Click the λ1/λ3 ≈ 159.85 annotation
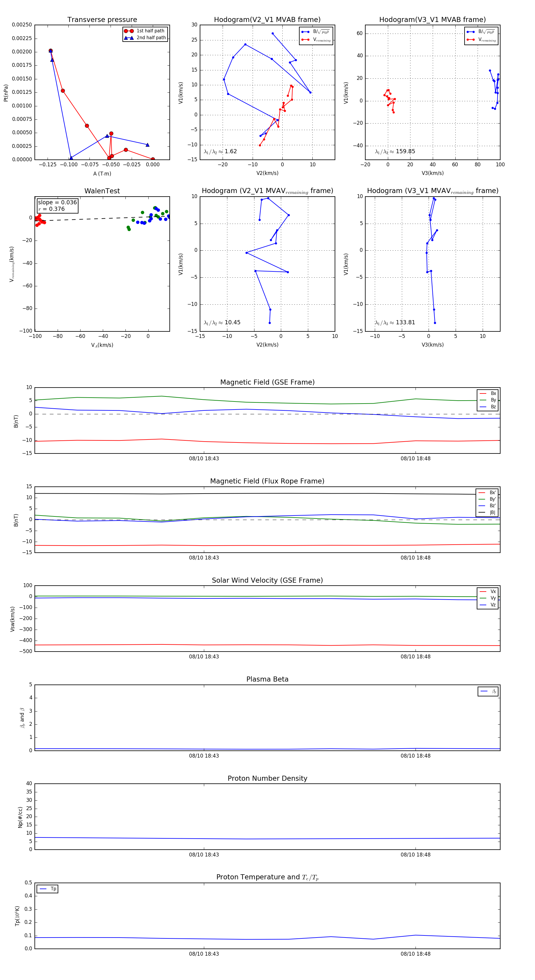This screenshot has width=535, height=980. [395, 151]
